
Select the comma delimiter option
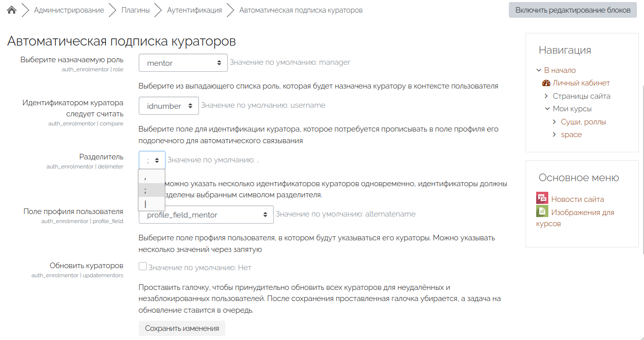coord(151,177)
